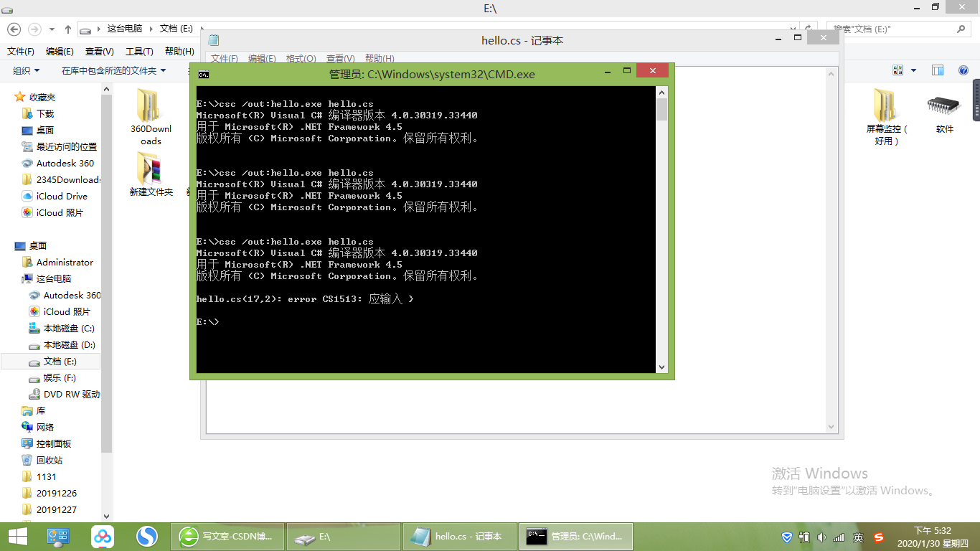This screenshot has width=980, height=551.
Task: Click the CMD window system menu icon
Action: [x=204, y=74]
